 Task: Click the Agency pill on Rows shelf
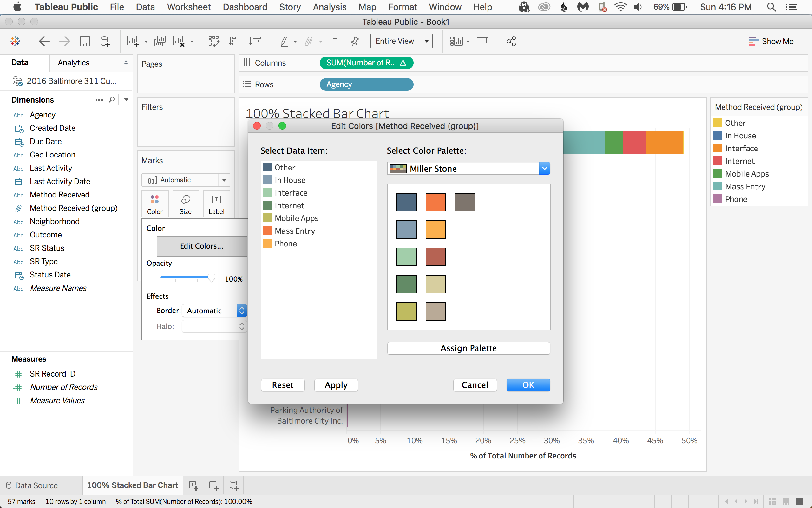tap(366, 84)
